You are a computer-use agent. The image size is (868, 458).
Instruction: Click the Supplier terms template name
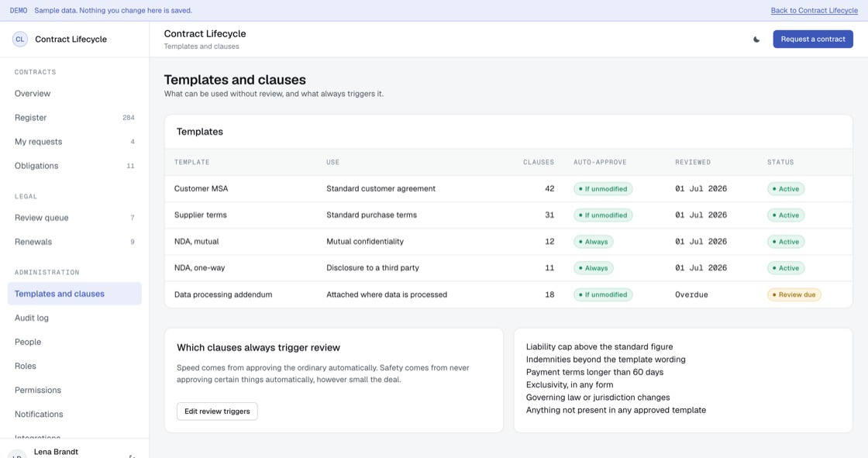(201, 215)
